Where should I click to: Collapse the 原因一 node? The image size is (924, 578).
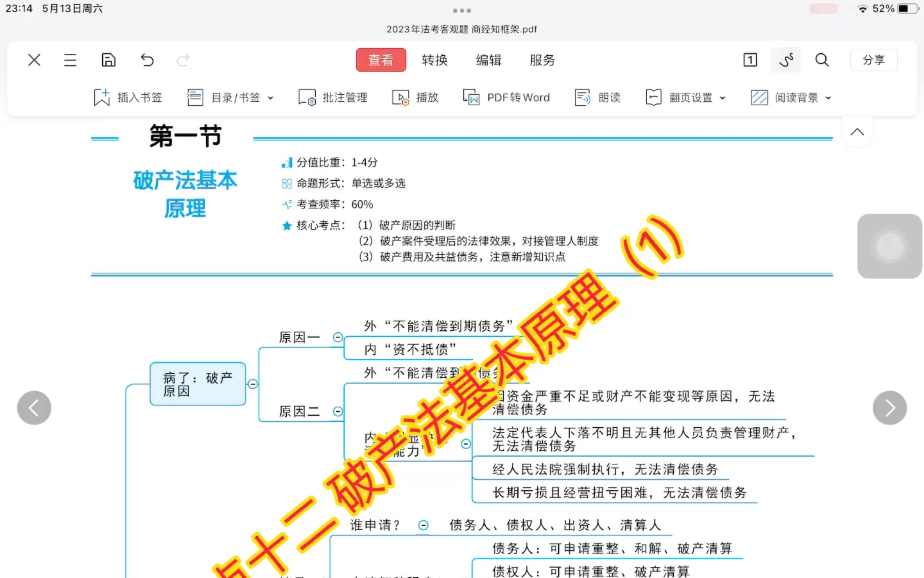point(338,338)
